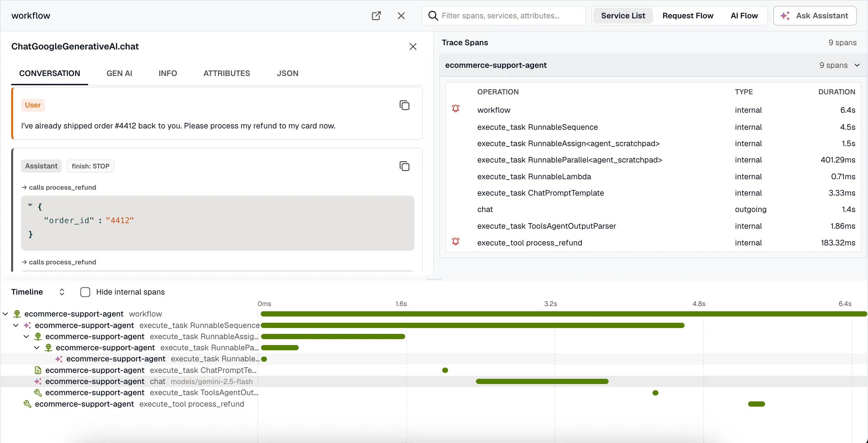Click the ToolsAgentOutputParser timeline dot
868x443 pixels.
click(x=655, y=393)
